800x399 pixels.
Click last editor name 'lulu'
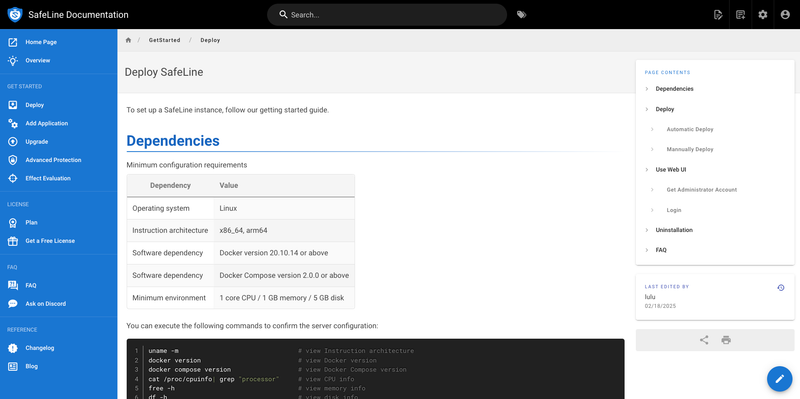tap(650, 297)
